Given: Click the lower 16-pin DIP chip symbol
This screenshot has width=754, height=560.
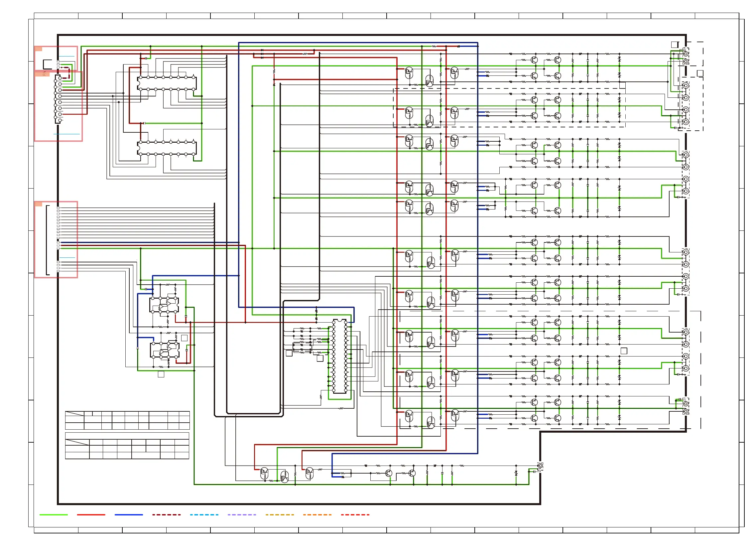Looking at the screenshot, I should 167,148.
